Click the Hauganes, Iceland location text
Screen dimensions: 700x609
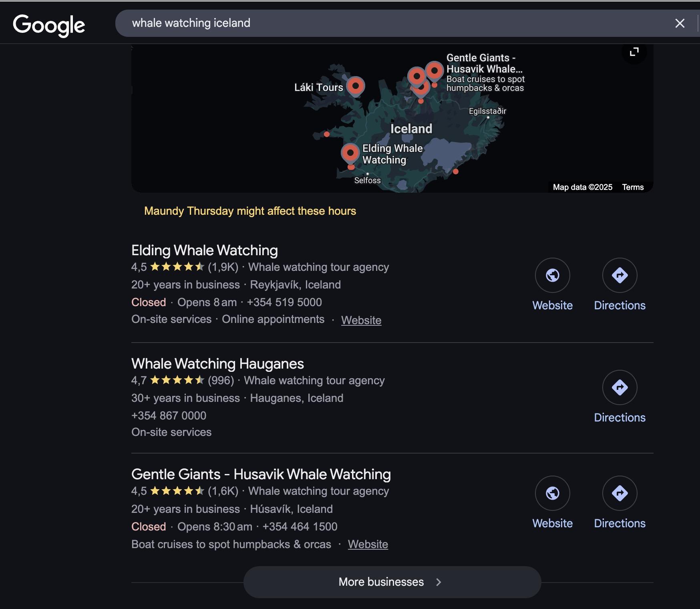click(297, 398)
